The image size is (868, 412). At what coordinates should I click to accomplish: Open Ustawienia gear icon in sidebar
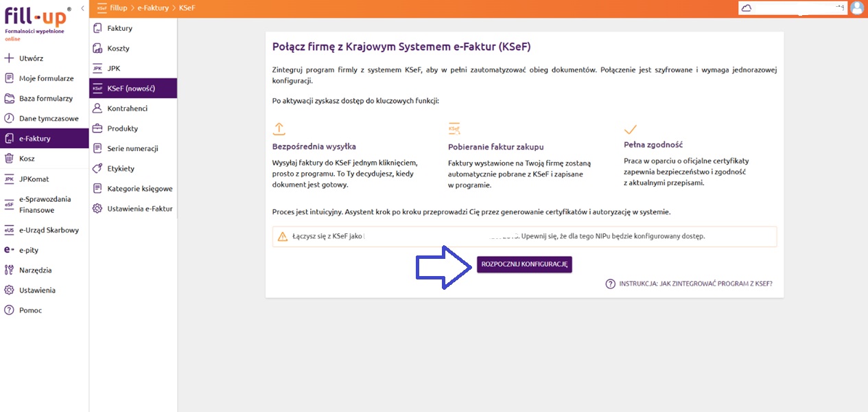pyautogui.click(x=10, y=290)
